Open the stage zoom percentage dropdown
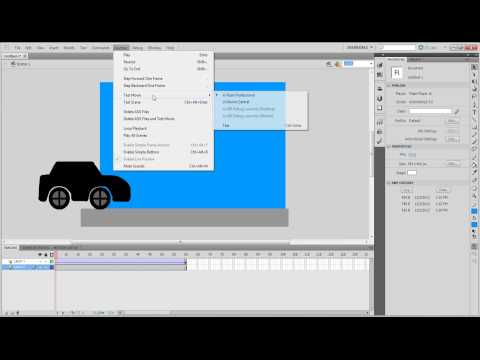 pos(358,63)
